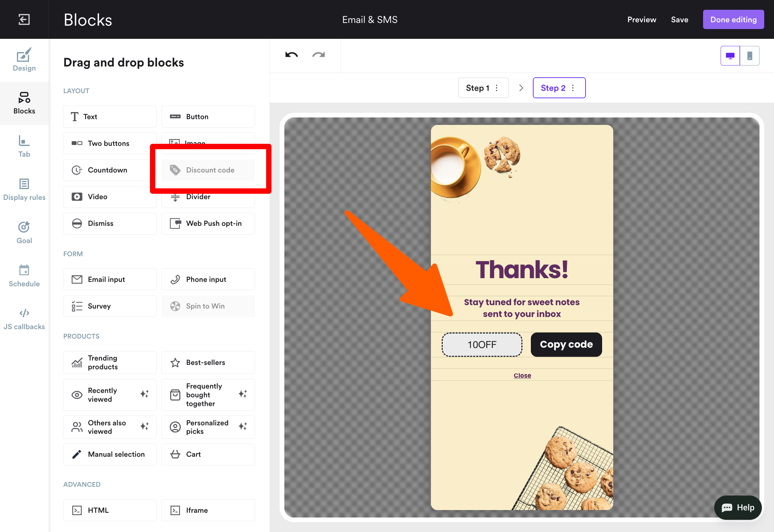This screenshot has height=532, width=774.
Task: Switch to desktop preview mode
Action: 730,56
